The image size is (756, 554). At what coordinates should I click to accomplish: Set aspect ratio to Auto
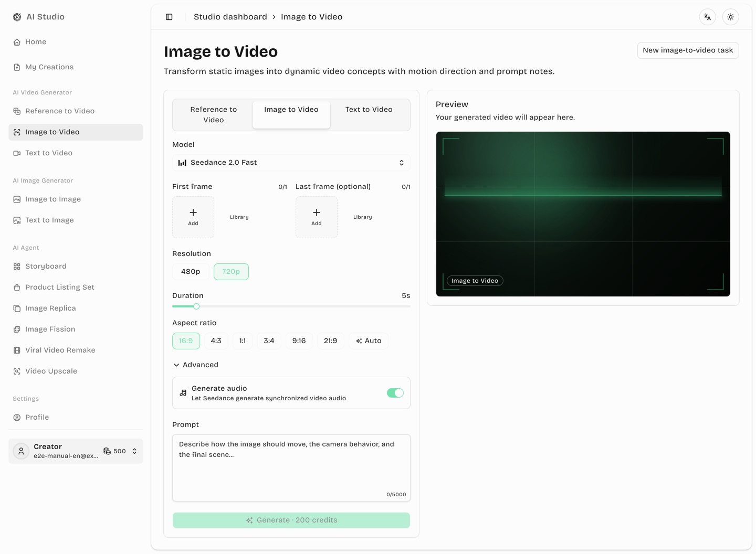point(369,341)
